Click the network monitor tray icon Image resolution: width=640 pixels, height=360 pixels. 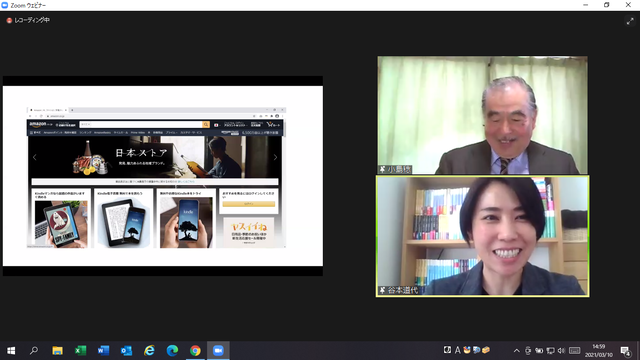click(x=550, y=351)
